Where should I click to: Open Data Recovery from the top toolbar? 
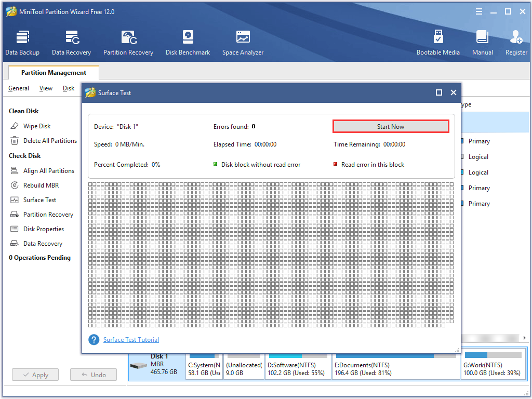pyautogui.click(x=71, y=42)
